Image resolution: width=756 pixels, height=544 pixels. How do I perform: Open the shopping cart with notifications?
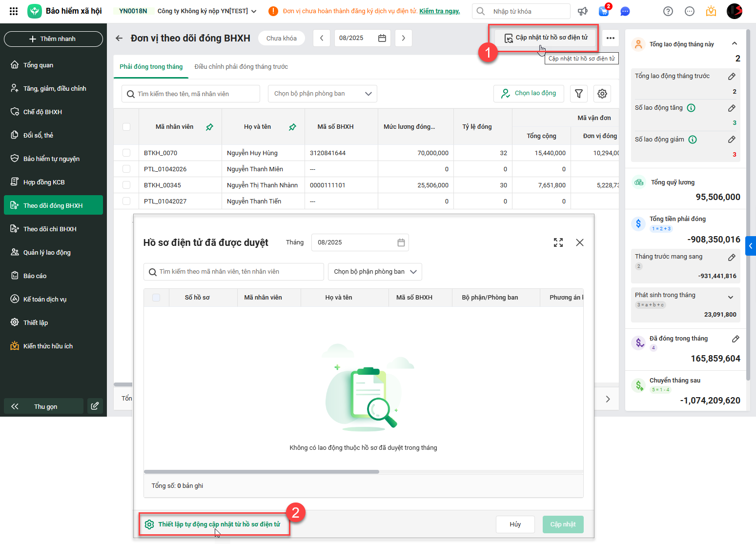pyautogui.click(x=604, y=11)
